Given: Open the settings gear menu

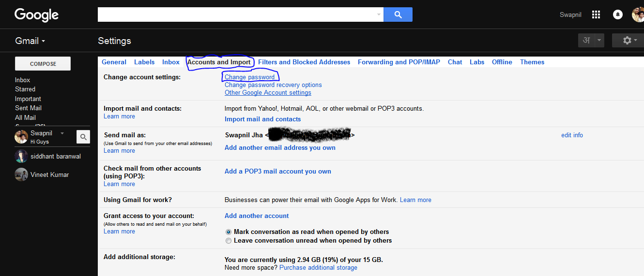Looking at the screenshot, I should tap(628, 41).
